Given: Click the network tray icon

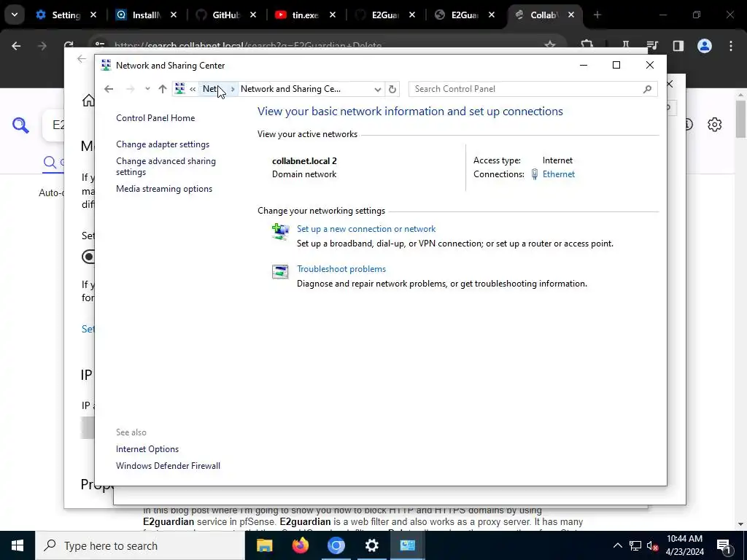Looking at the screenshot, I should (635, 545).
